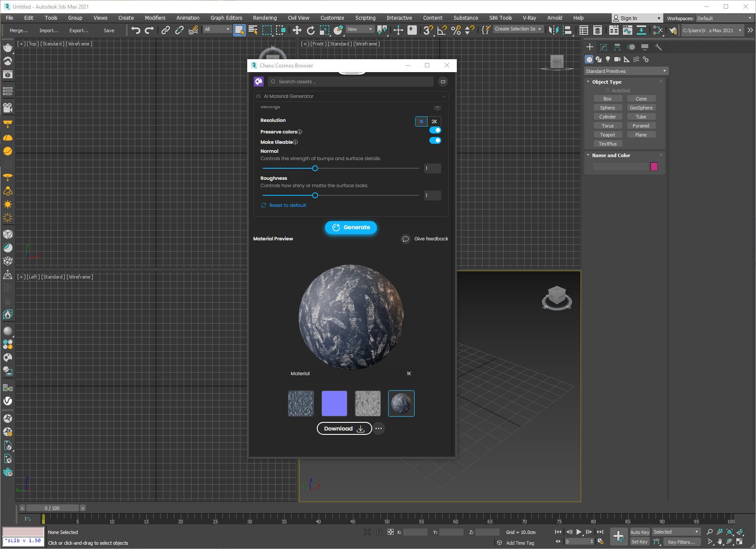Click the Undo arrow in the main toolbar
756x549 pixels.
[x=136, y=30]
